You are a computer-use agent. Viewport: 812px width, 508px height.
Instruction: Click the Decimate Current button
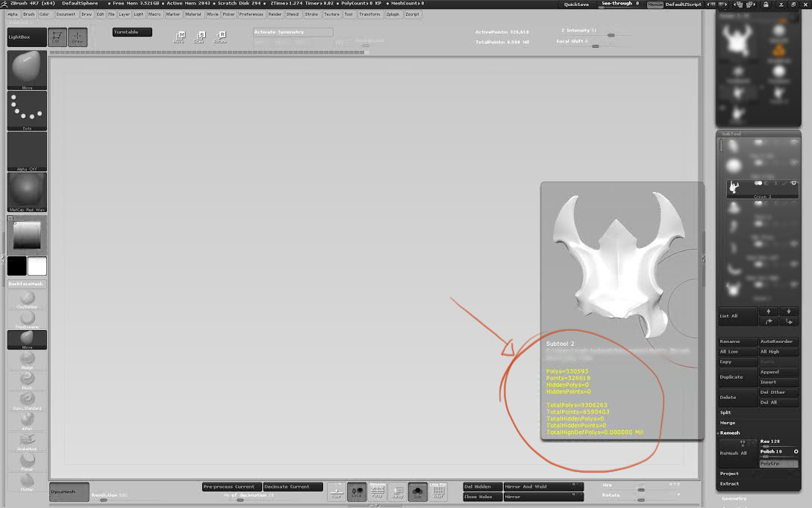[293, 486]
